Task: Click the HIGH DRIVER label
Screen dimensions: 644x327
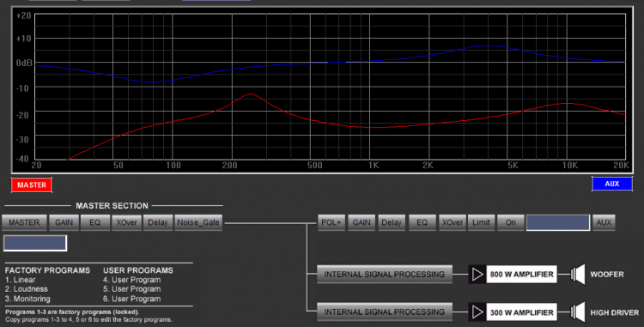Action: [x=615, y=312]
